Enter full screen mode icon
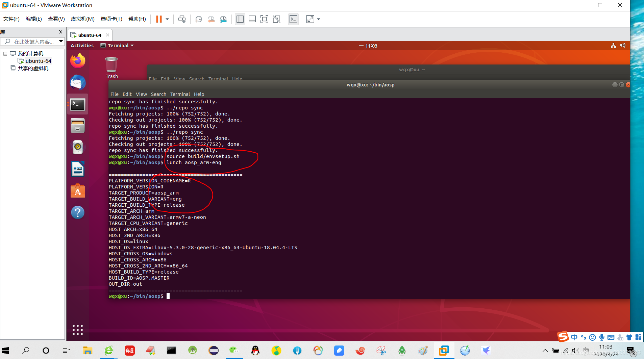This screenshot has width=644, height=359. coord(264,19)
